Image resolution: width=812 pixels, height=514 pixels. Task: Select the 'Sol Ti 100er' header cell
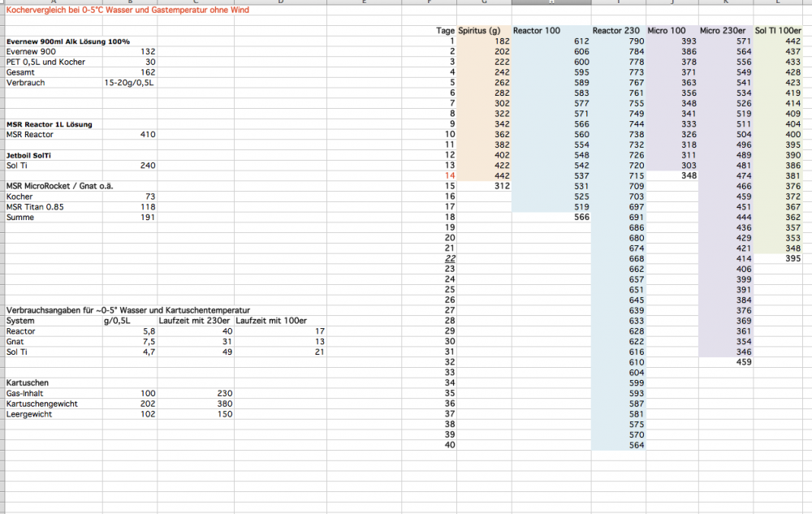click(780, 30)
